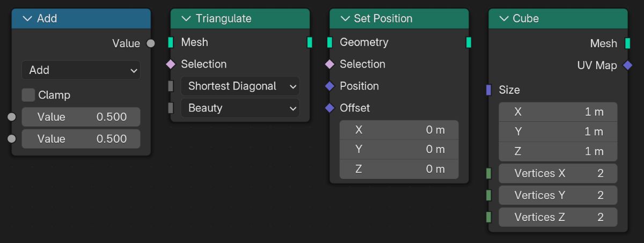Click the Position diamond socket on Set Position
This screenshot has width=644, height=243.
(330, 86)
